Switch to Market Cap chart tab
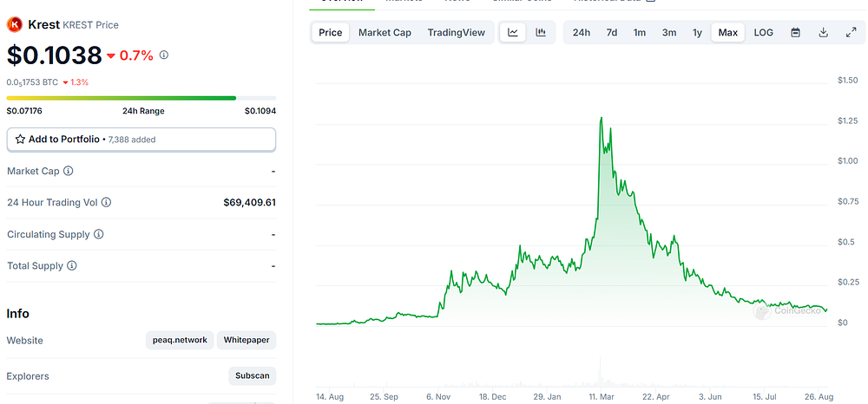 coord(385,33)
